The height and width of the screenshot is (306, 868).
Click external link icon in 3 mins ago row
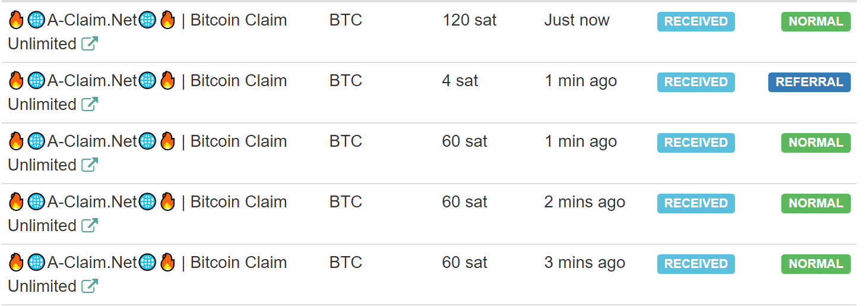point(90,286)
